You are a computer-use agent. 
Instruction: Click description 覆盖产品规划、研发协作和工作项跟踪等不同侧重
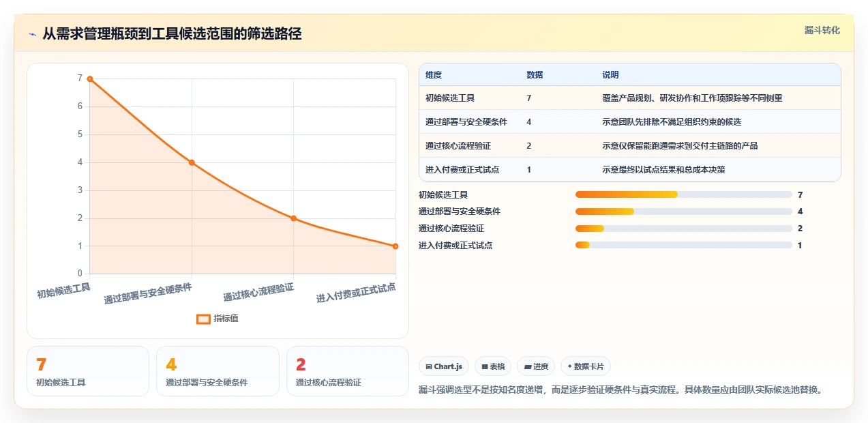[692, 98]
